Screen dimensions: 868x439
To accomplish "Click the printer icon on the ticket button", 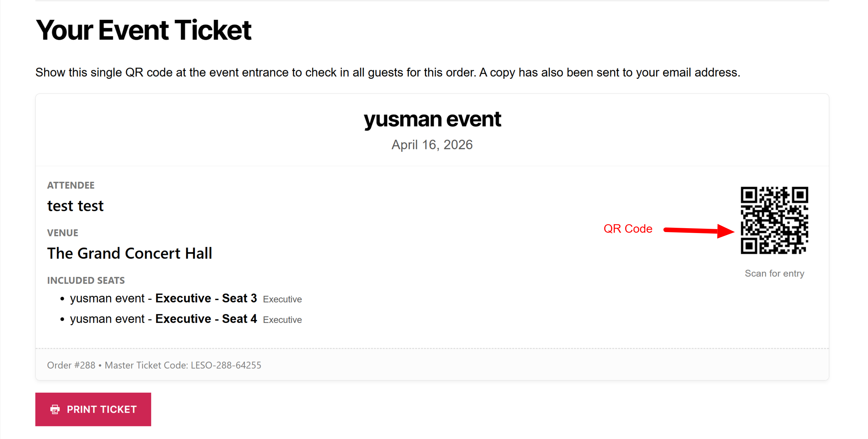I will pos(55,409).
